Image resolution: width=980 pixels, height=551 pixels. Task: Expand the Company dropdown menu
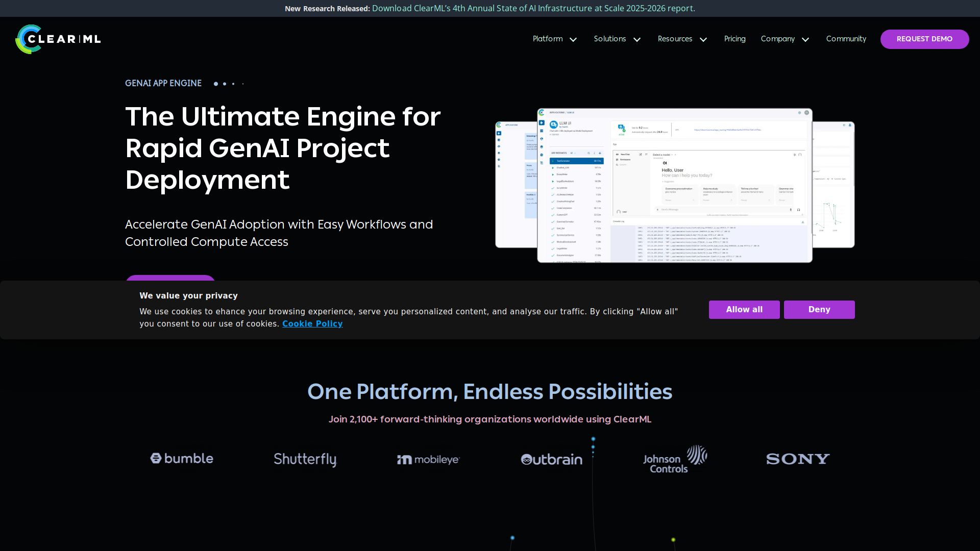(x=785, y=39)
